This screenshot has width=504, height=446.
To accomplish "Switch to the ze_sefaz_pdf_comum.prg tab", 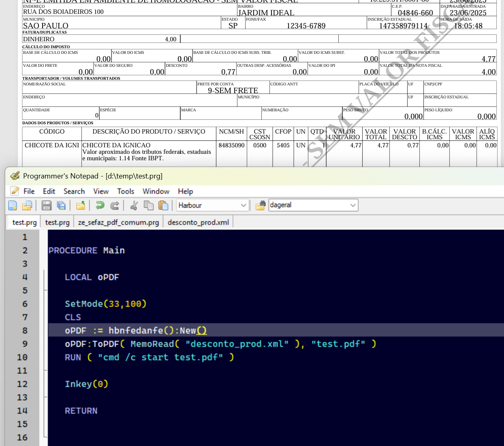I will pyautogui.click(x=118, y=222).
